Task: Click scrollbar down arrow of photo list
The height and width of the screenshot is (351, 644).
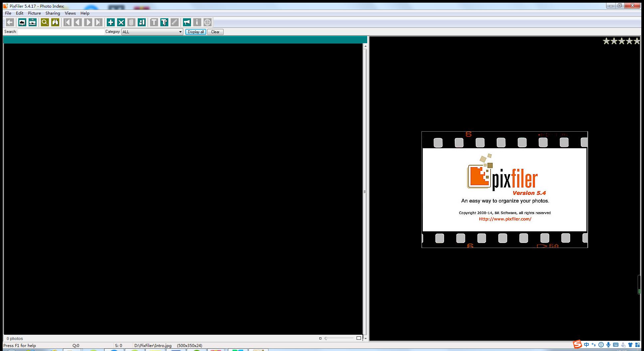Action: pyautogui.click(x=365, y=338)
